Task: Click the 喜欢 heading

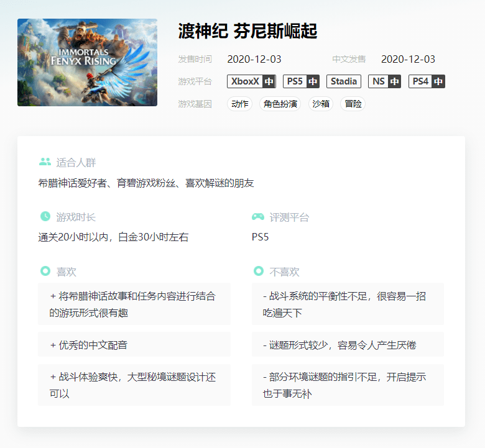Action: click(x=66, y=272)
